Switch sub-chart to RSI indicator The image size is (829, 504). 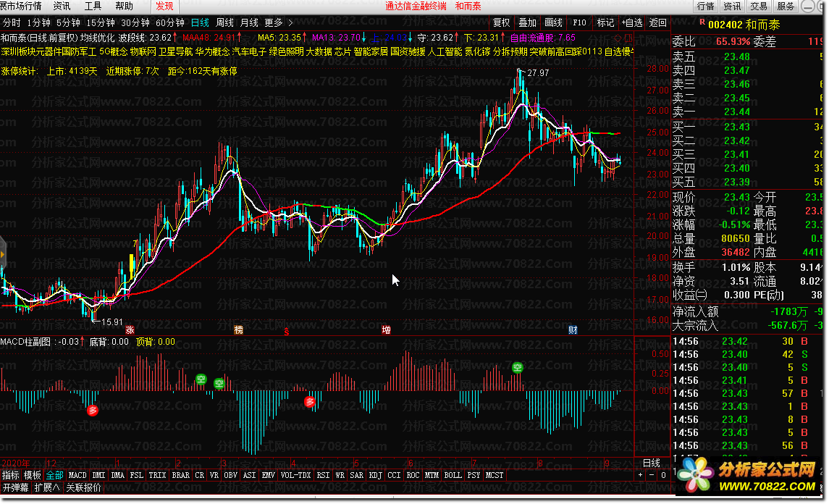click(x=323, y=475)
